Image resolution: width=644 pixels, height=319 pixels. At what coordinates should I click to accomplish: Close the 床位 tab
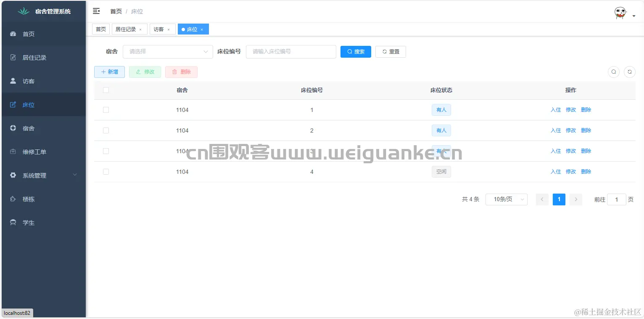click(202, 29)
